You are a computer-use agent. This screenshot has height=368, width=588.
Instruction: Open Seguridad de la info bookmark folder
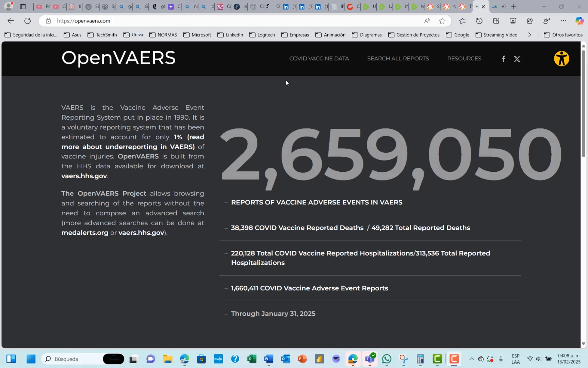point(31,35)
